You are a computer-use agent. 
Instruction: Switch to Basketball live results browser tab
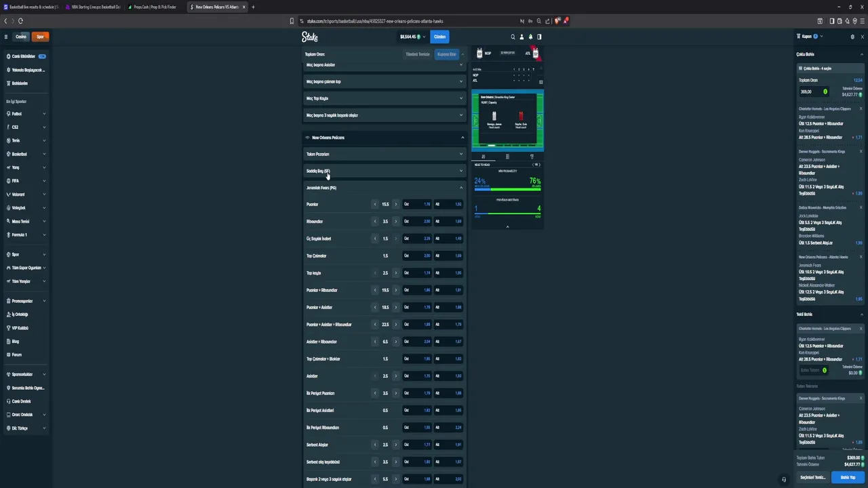(33, 7)
